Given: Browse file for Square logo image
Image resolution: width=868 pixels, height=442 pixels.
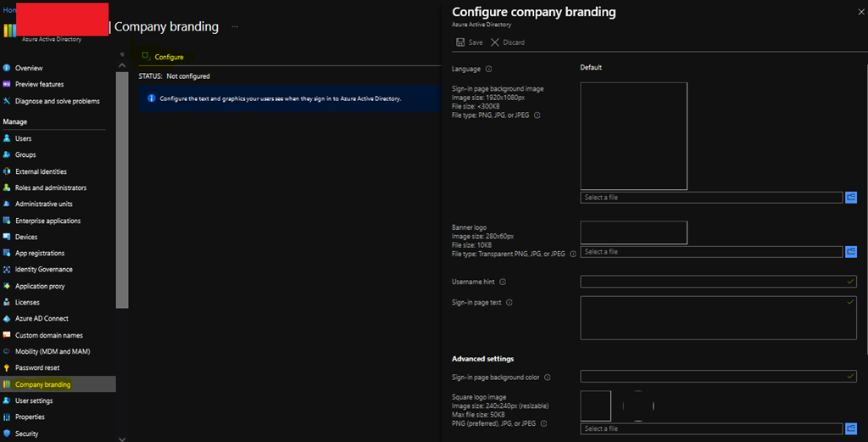Looking at the screenshot, I should click(x=851, y=428).
